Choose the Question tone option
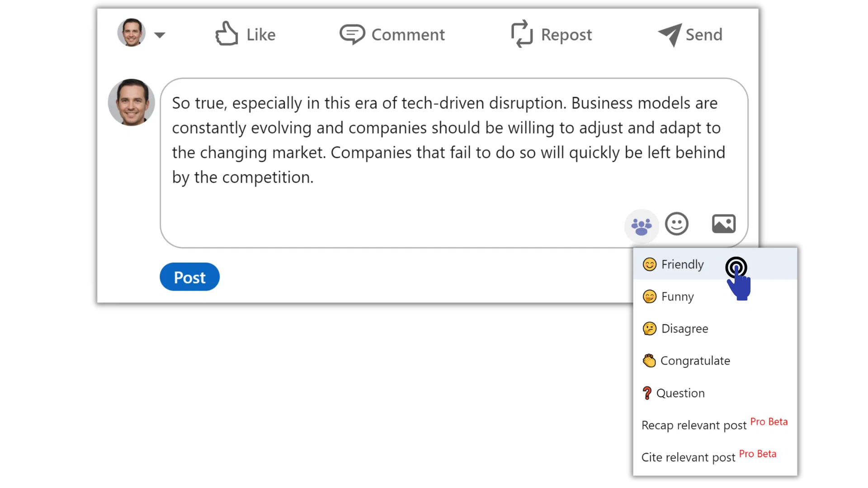The width and height of the screenshot is (868, 488). [680, 393]
